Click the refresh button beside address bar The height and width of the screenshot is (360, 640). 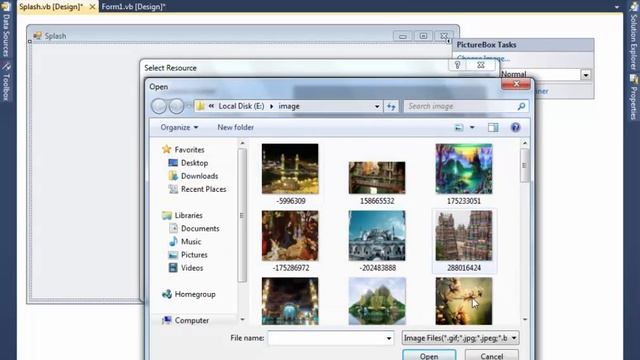391,107
